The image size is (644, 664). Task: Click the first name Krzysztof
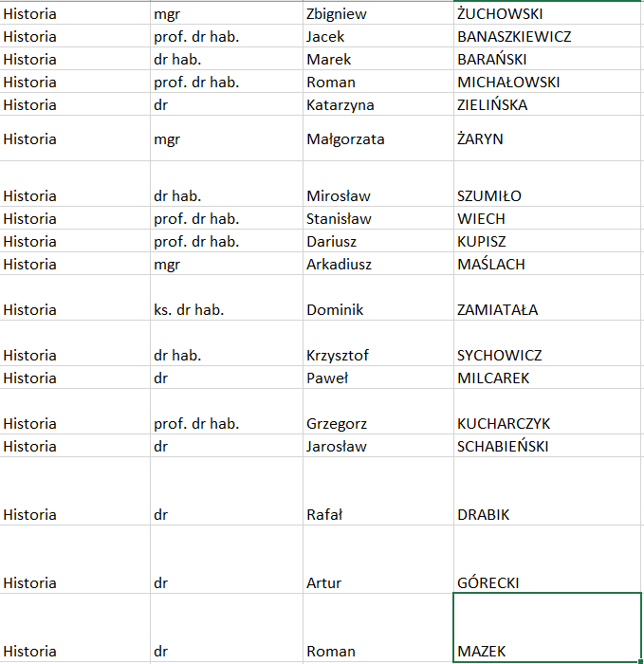click(x=338, y=356)
